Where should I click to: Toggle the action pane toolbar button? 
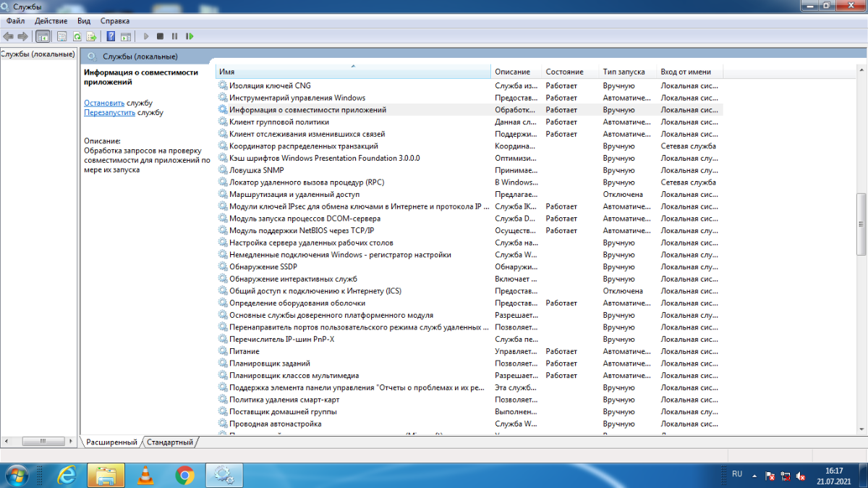[126, 36]
